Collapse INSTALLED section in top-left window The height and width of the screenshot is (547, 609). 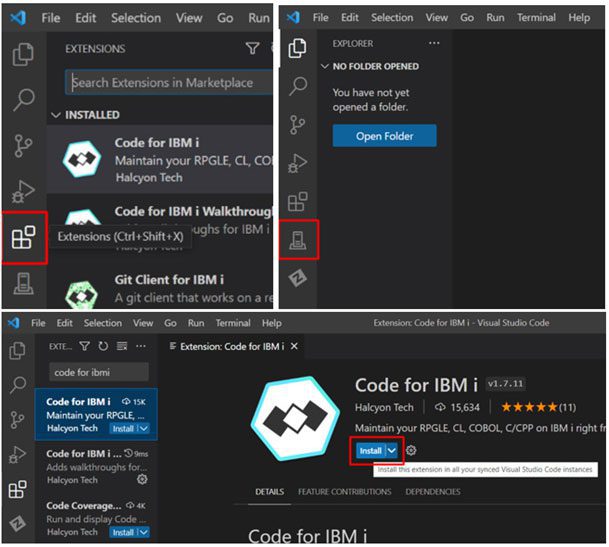[56, 115]
